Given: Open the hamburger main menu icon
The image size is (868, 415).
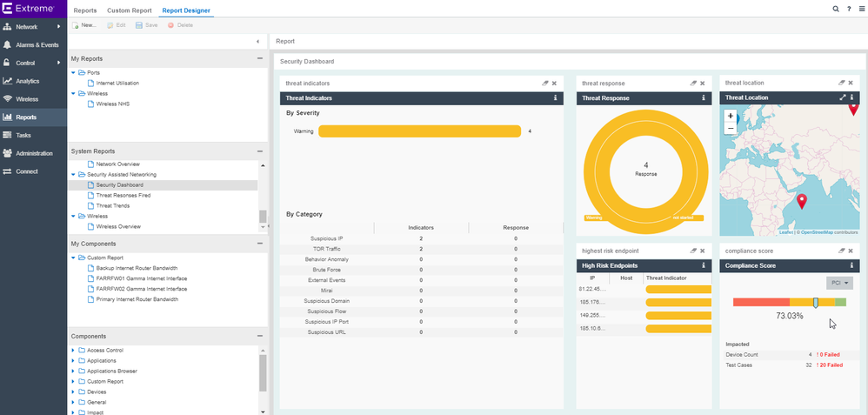Looking at the screenshot, I should [x=861, y=9].
